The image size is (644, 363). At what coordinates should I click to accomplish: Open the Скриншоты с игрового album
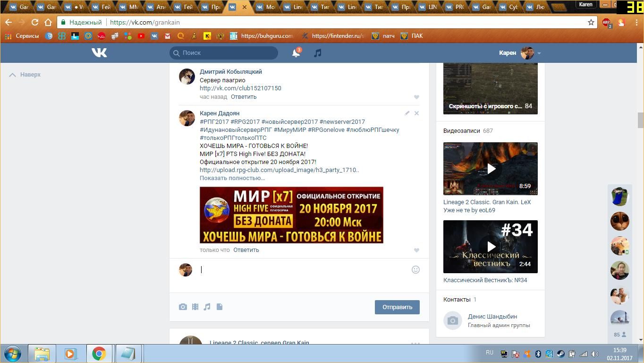click(491, 88)
